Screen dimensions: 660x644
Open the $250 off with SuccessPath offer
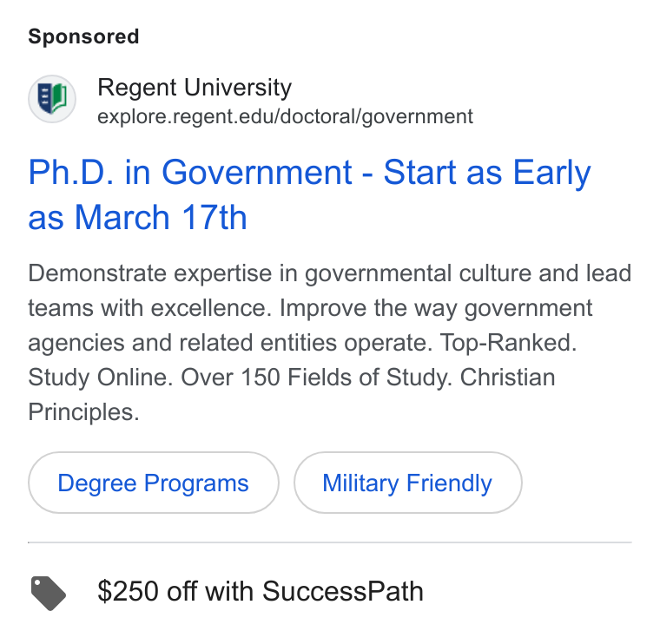click(x=261, y=591)
